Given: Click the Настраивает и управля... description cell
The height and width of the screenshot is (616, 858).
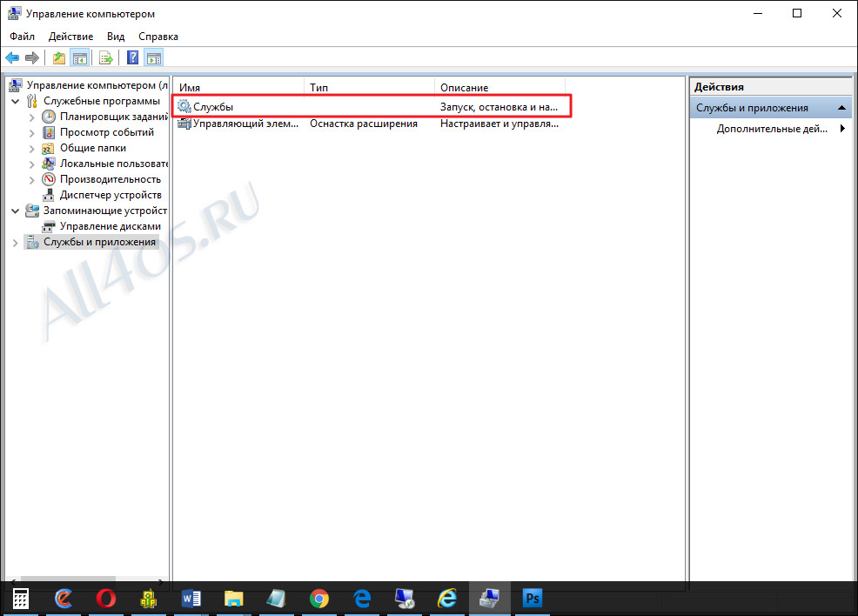Looking at the screenshot, I should tap(499, 124).
